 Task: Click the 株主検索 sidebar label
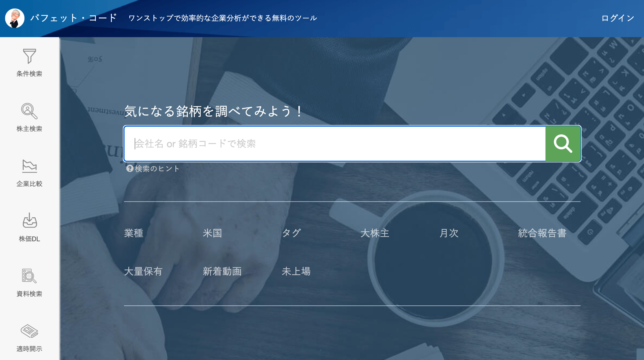29,129
